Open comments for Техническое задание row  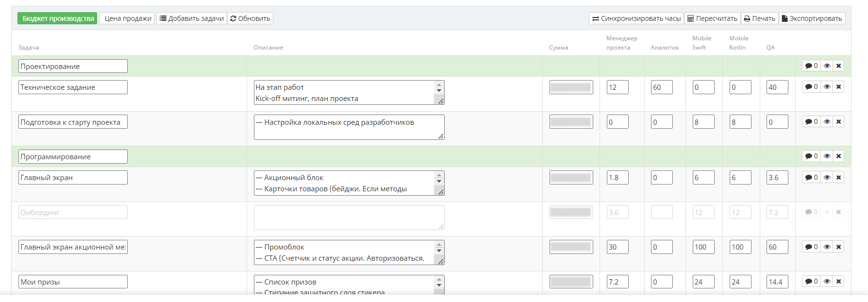811,87
